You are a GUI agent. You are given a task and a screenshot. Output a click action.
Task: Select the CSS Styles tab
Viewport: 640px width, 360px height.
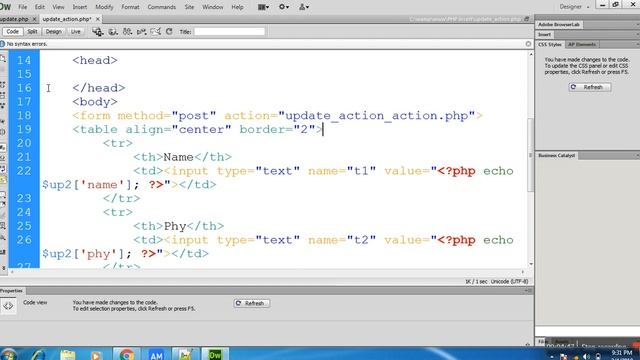tap(550, 44)
